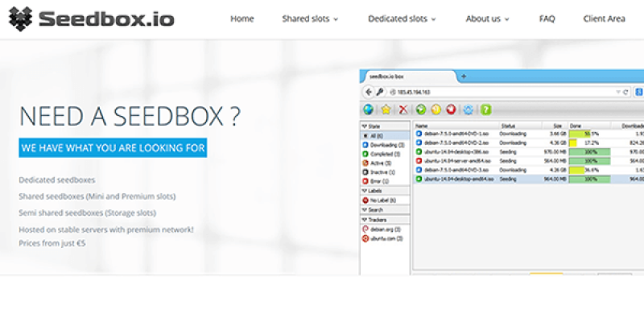This screenshot has height=322, width=644.
Task: Filter by debian.org tracker
Action: 386,229
